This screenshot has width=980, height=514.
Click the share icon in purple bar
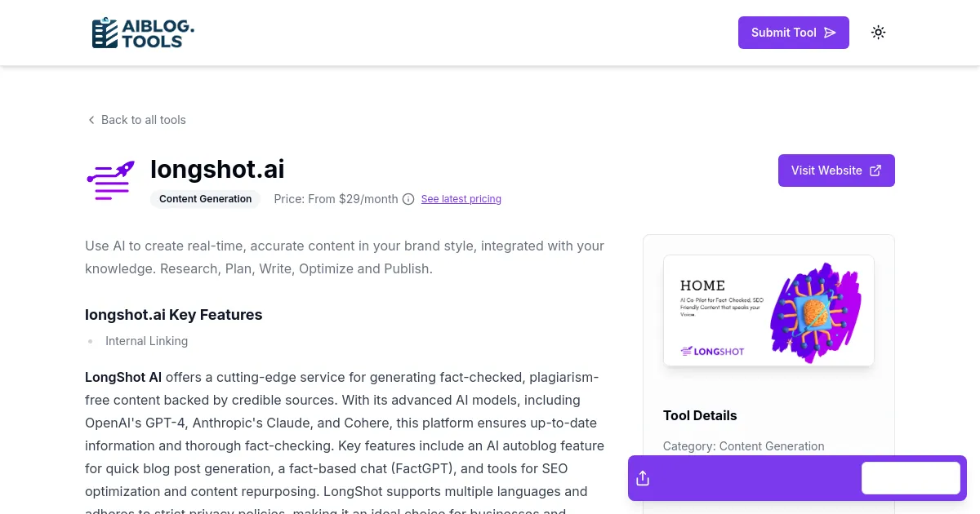tap(643, 478)
